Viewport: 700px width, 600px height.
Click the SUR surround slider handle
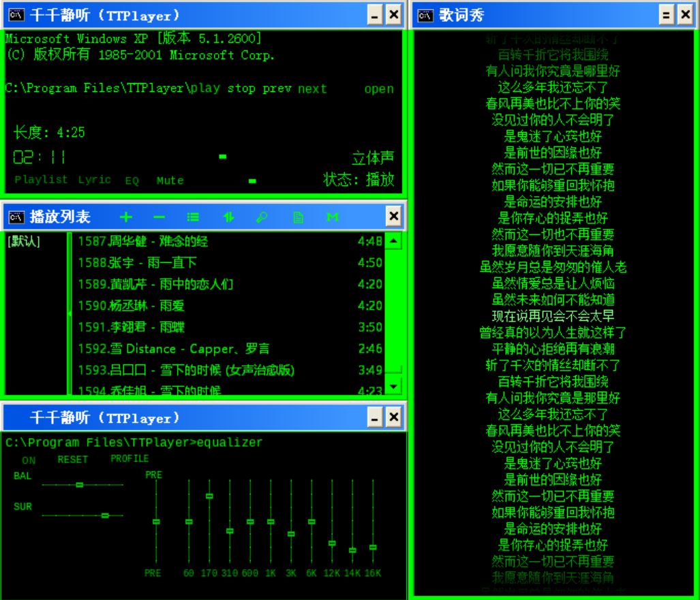click(x=106, y=516)
